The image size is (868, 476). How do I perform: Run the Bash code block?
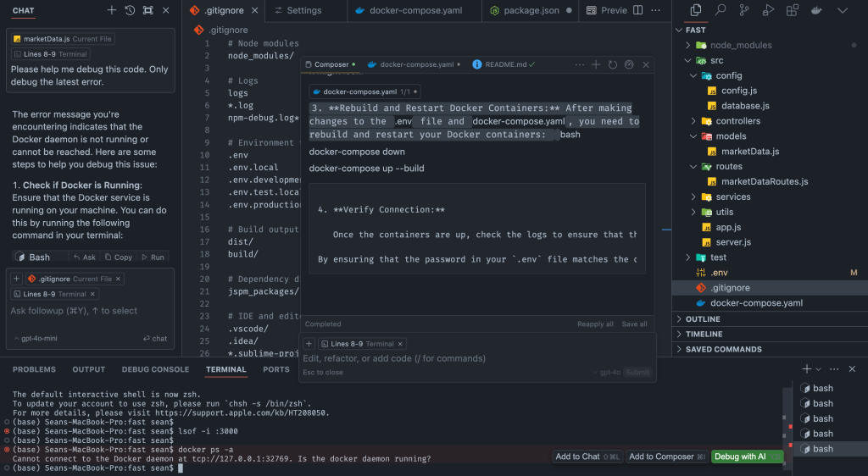[x=153, y=257]
